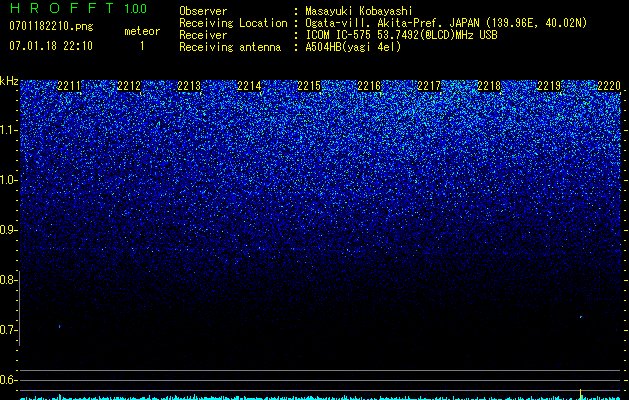Image resolution: width=629 pixels, height=400 pixels.
Task: Click the Observer field label
Action: 203,11
